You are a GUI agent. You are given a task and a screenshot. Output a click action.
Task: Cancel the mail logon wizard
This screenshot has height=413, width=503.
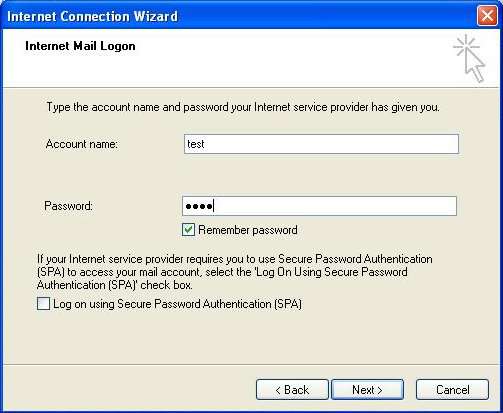pyautogui.click(x=452, y=389)
